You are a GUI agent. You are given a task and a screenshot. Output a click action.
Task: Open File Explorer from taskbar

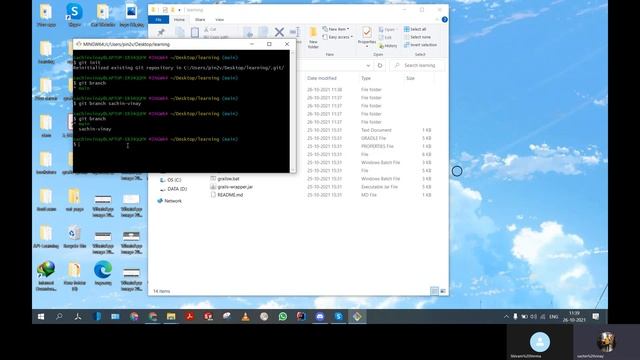[x=171, y=316]
